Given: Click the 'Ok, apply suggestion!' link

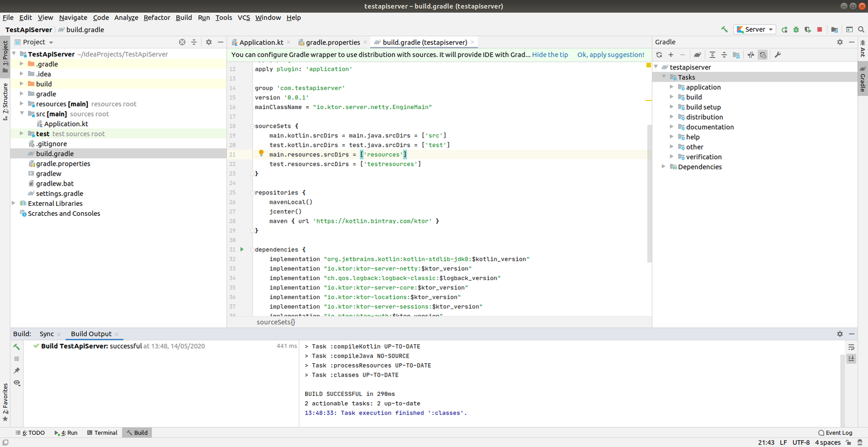Looking at the screenshot, I should pyautogui.click(x=610, y=55).
